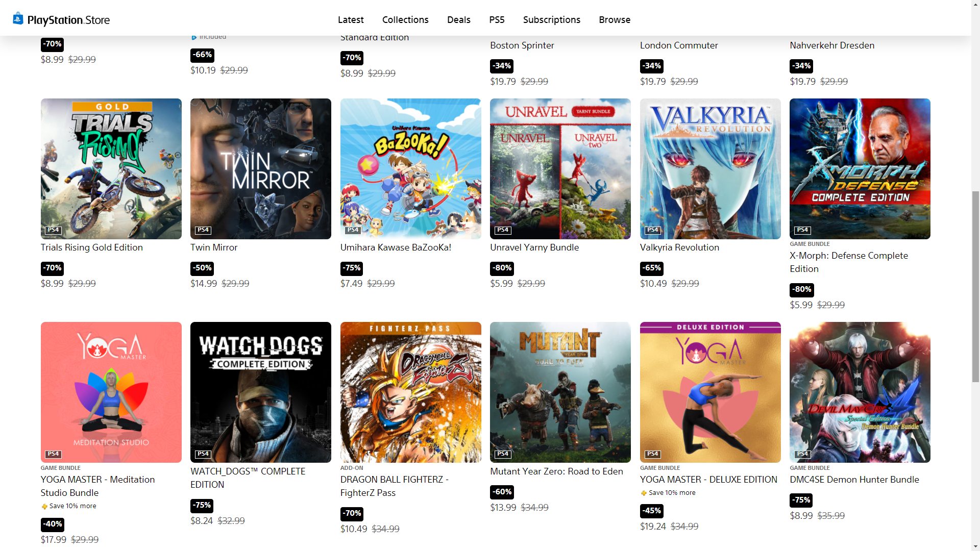The width and height of the screenshot is (980, 551).
Task: Click the PS Plus icon beside YOGA MASTER Meditation Save 10%
Action: (44, 506)
